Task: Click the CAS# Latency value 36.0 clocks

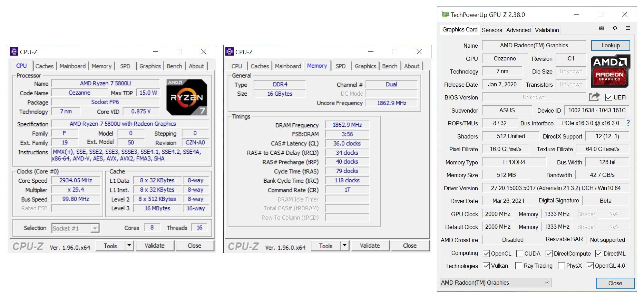Action: (x=347, y=143)
